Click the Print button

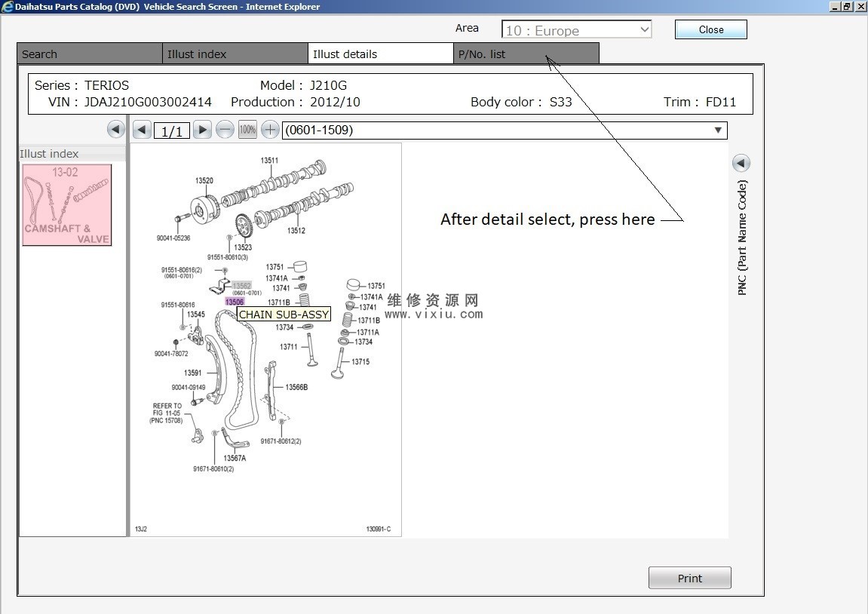(690, 578)
